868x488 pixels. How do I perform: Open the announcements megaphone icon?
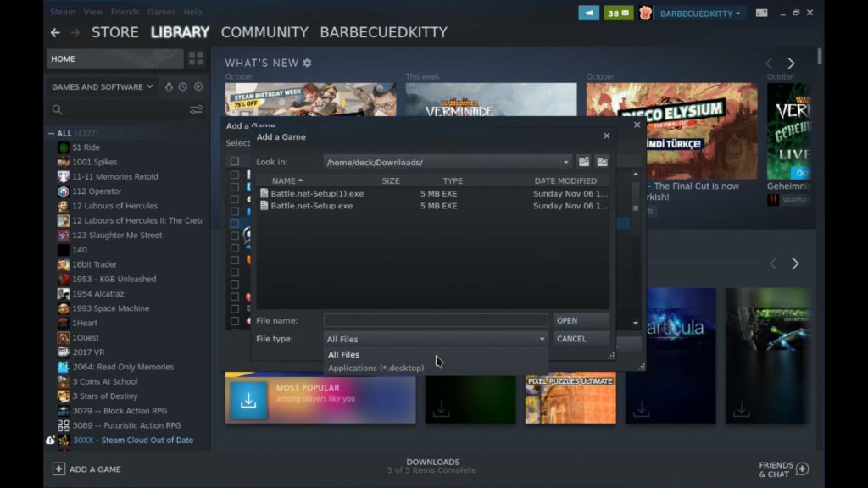point(588,13)
